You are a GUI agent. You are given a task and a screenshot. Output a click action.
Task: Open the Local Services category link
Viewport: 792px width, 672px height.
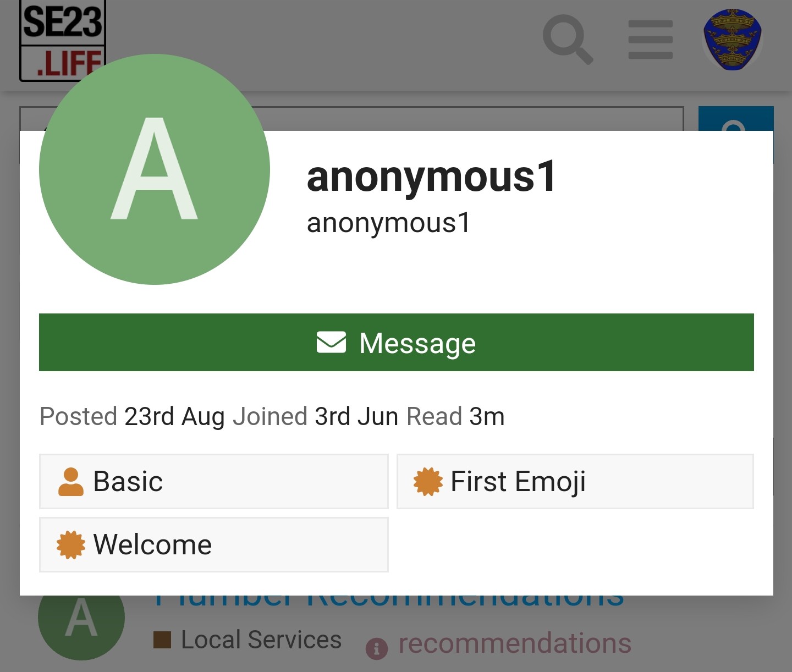coord(261,640)
